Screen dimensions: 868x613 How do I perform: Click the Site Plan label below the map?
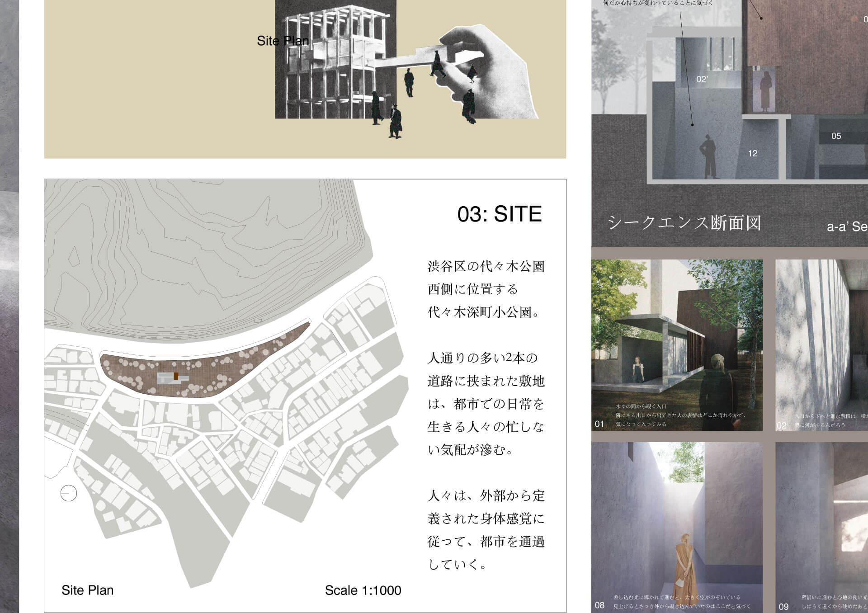(88, 590)
